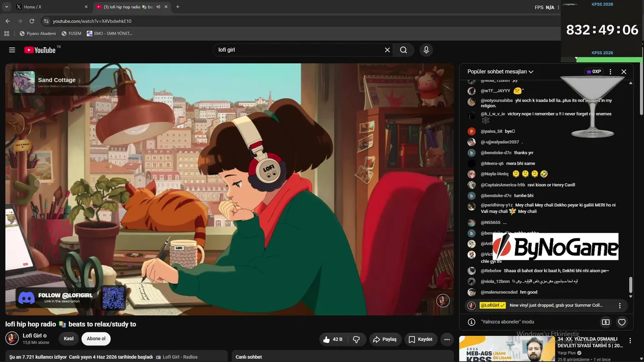Open a new browser tab

coord(178,7)
